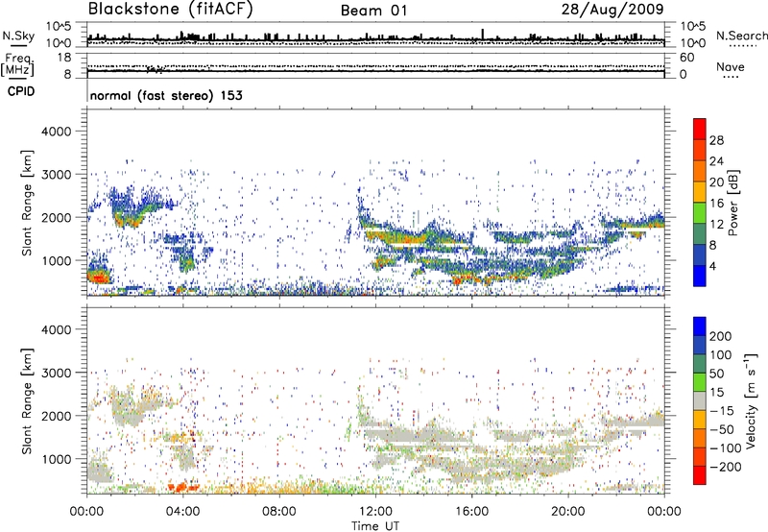Click the "28" value on Power scale
The width and height of the screenshot is (768, 532).
tap(716, 140)
